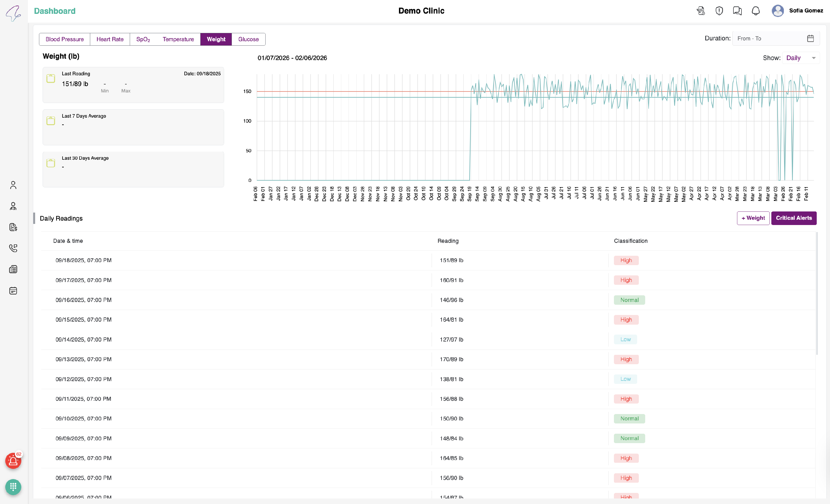Open the Heart Rate tab
830x504 pixels.
point(110,39)
